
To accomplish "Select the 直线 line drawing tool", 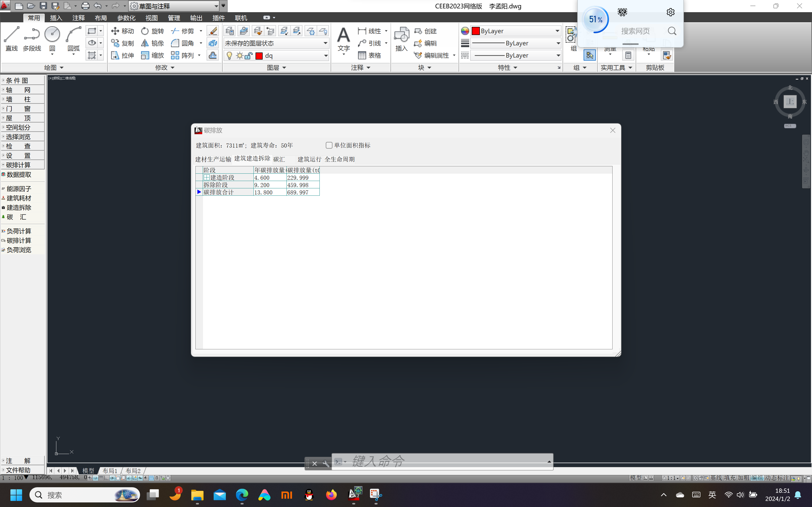I will (11, 39).
